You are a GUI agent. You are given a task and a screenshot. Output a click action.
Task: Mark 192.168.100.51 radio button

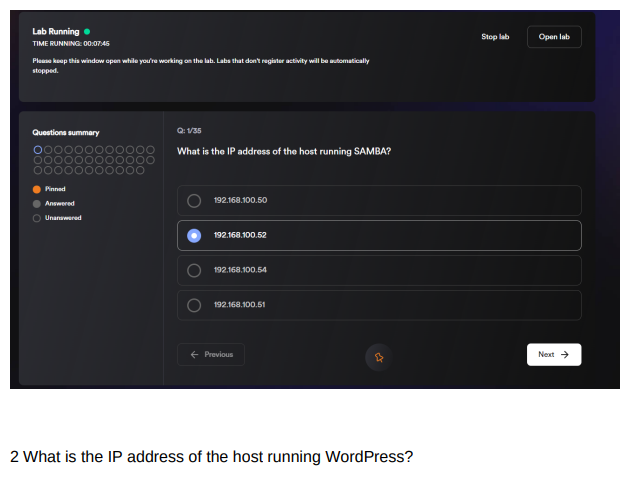click(x=194, y=305)
